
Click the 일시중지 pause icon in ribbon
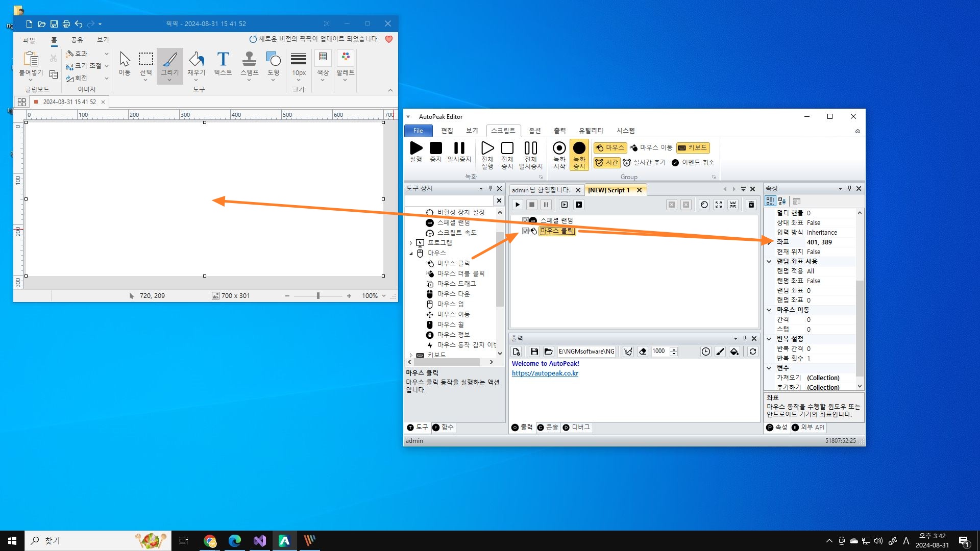[459, 148]
